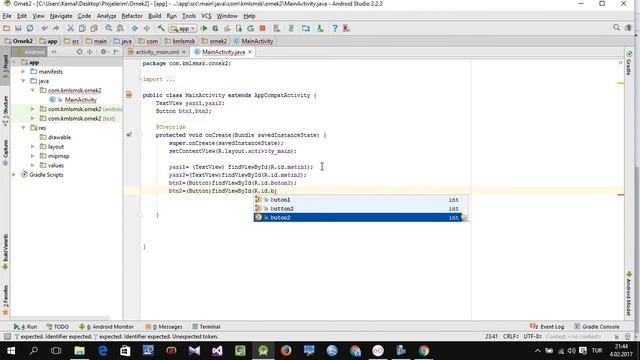640x360 pixels.
Task: Open the VCS menu
Action: point(206,16)
